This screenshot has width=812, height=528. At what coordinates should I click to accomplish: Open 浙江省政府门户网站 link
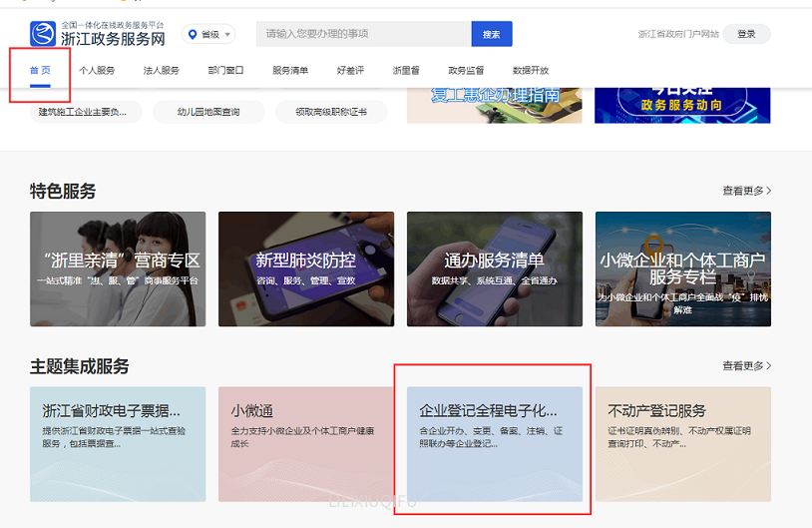coord(678,34)
